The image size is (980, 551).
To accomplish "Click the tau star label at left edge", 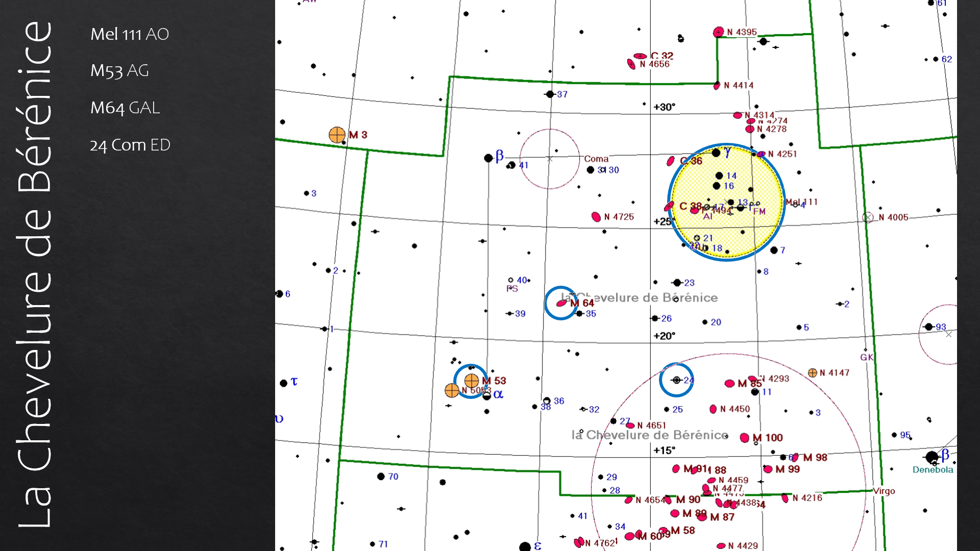I will (x=294, y=381).
